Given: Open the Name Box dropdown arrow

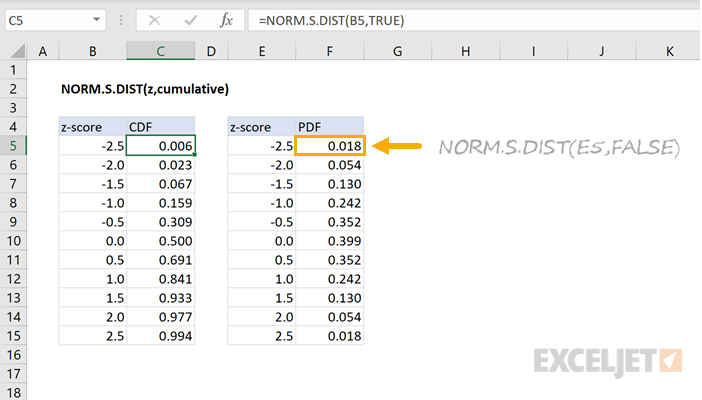Looking at the screenshot, I should coord(96,20).
